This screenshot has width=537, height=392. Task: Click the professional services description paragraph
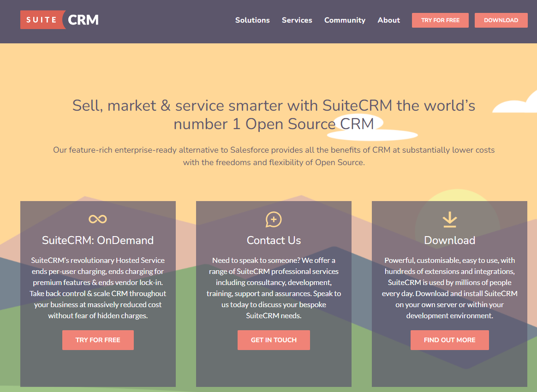[x=274, y=288]
